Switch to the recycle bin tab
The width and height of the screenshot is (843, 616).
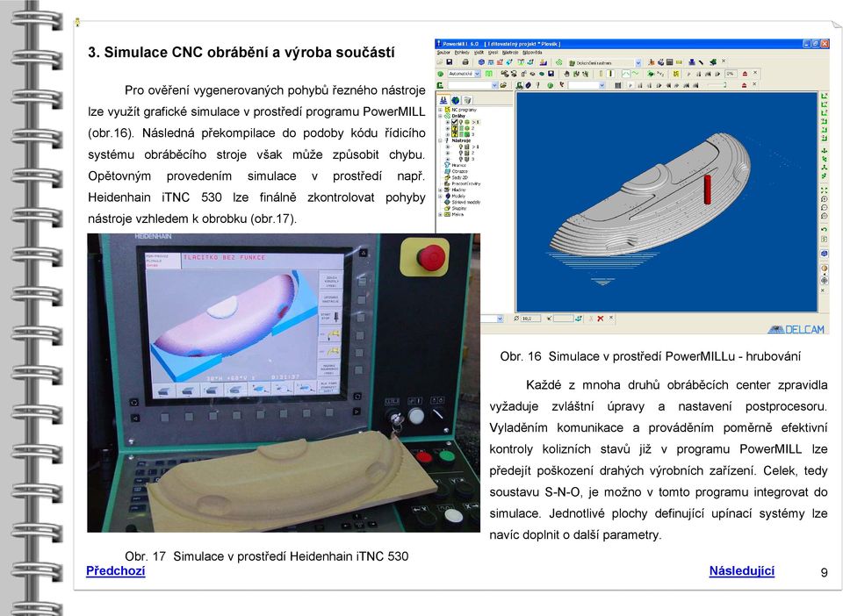(467, 100)
